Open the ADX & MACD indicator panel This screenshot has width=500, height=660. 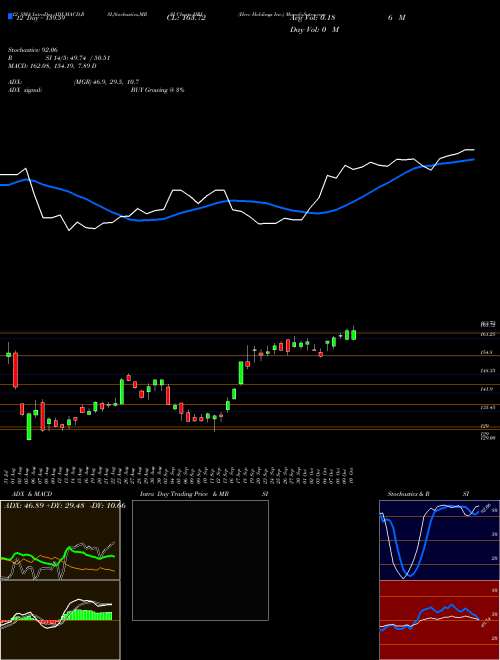click(60, 580)
